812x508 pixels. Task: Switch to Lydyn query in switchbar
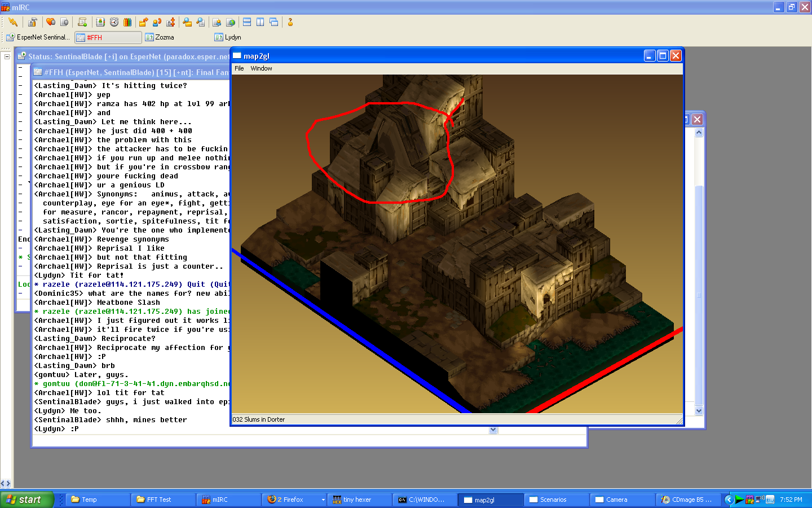228,37
